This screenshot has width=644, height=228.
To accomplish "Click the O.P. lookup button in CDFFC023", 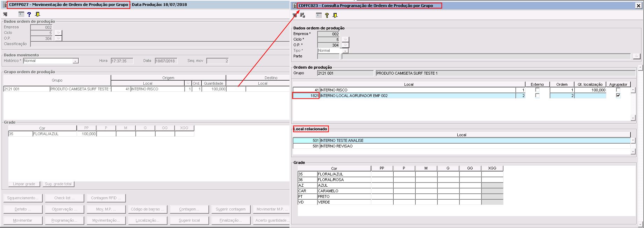I will [345, 45].
